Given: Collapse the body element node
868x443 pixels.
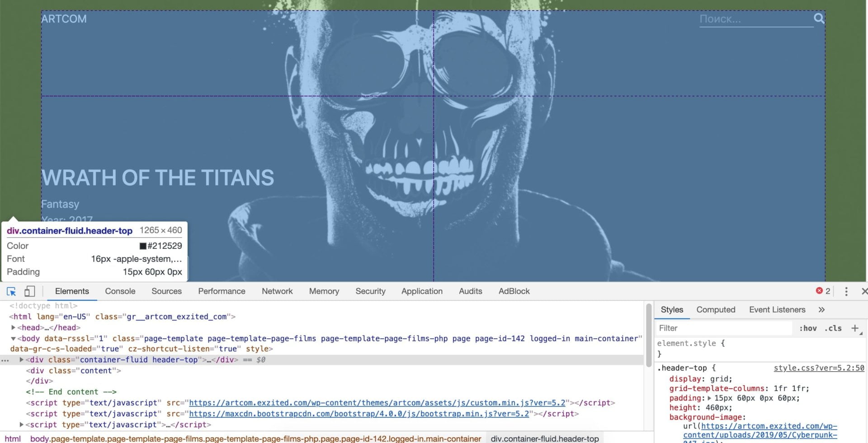Looking at the screenshot, I should (14, 338).
